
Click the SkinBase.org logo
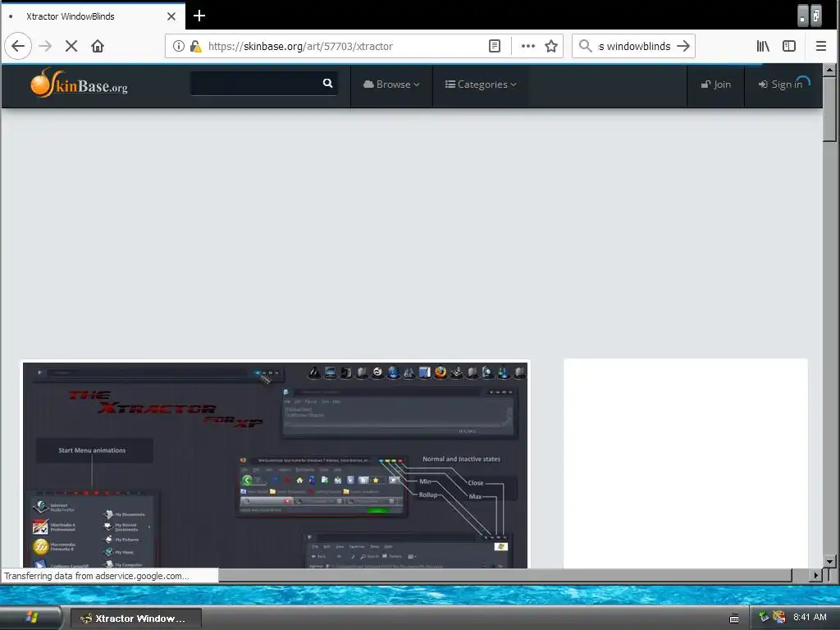(x=80, y=83)
